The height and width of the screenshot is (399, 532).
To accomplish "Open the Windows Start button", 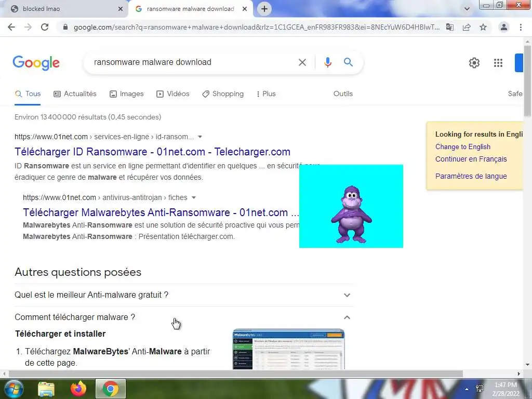I will pyautogui.click(x=14, y=389).
